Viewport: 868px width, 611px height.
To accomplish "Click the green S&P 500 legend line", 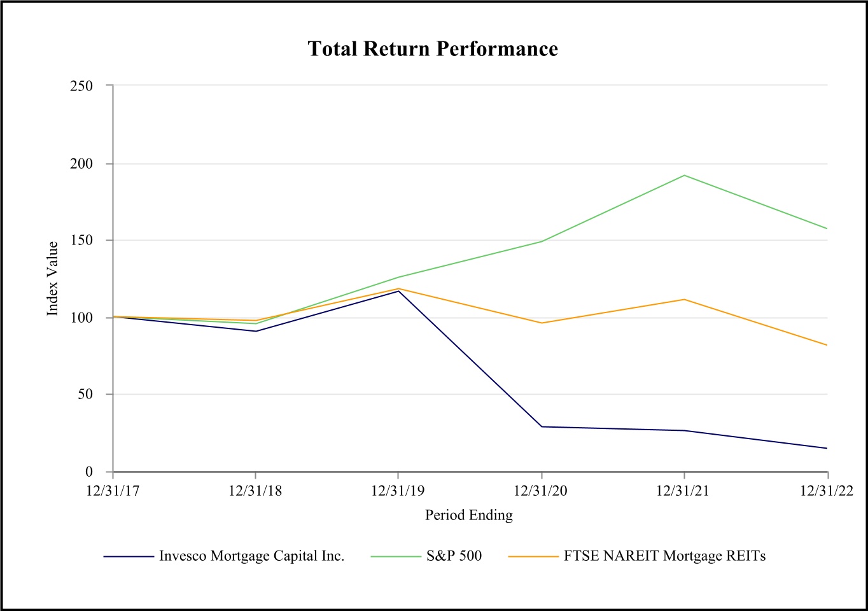I will [396, 556].
